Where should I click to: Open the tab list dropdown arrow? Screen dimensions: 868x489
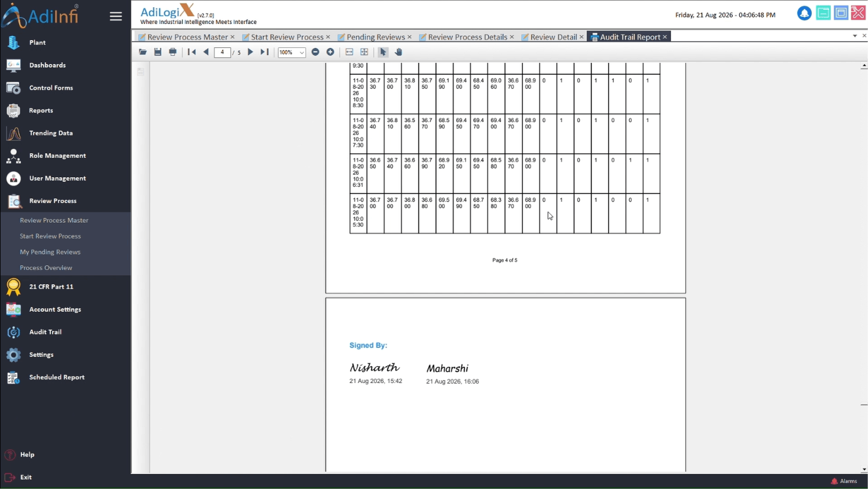click(855, 36)
